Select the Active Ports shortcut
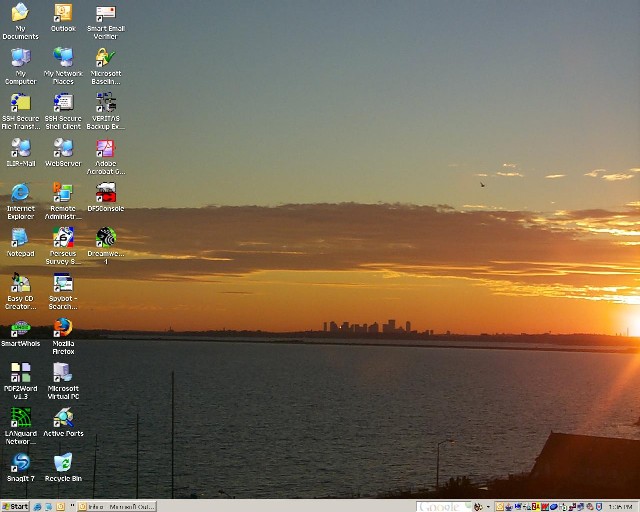This screenshot has width=640, height=512. pos(63,418)
